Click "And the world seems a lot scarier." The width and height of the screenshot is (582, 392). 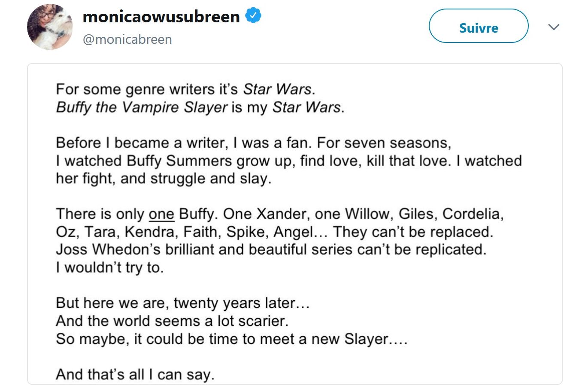[x=172, y=321]
